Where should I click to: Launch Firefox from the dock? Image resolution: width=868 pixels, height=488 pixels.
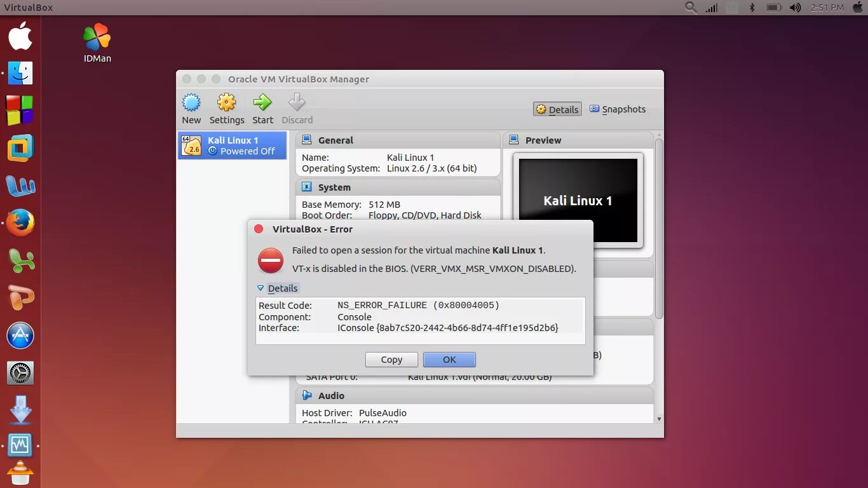pos(20,223)
